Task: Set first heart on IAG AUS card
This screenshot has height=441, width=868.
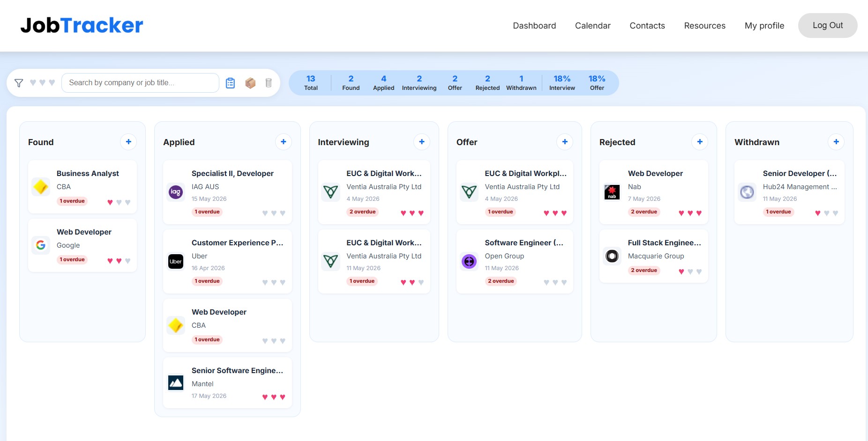Action: [265, 213]
